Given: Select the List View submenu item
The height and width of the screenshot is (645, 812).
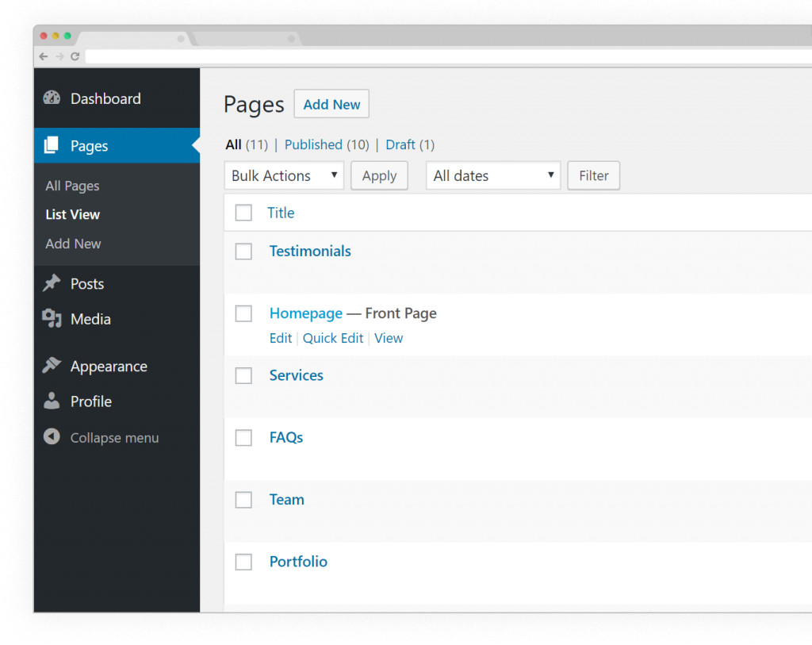Looking at the screenshot, I should [72, 214].
